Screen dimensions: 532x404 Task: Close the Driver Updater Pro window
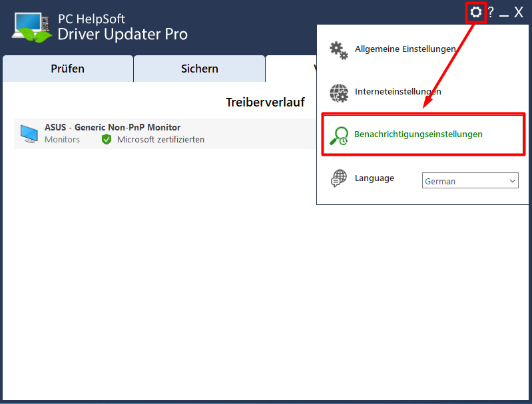519,13
